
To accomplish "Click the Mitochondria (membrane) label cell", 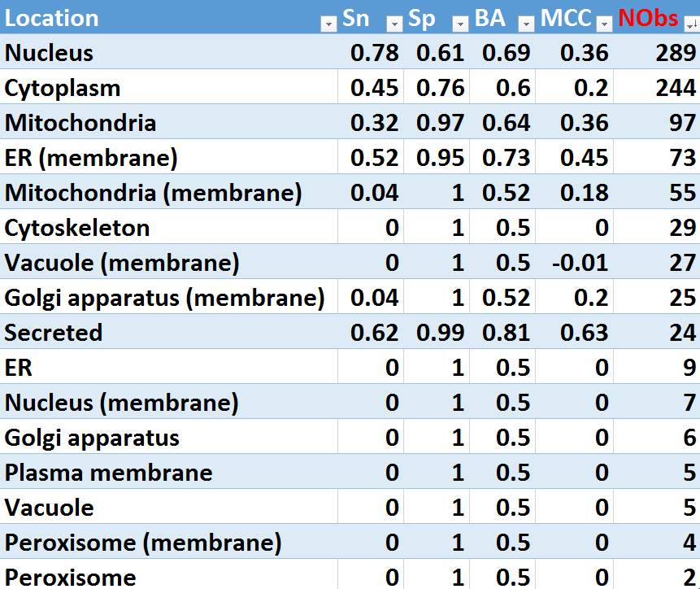I will click(153, 193).
